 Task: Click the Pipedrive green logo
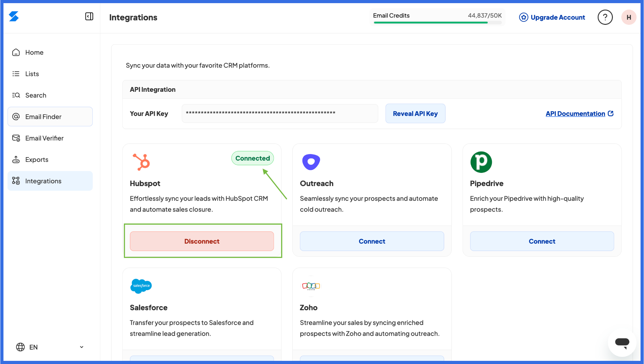coord(481,162)
